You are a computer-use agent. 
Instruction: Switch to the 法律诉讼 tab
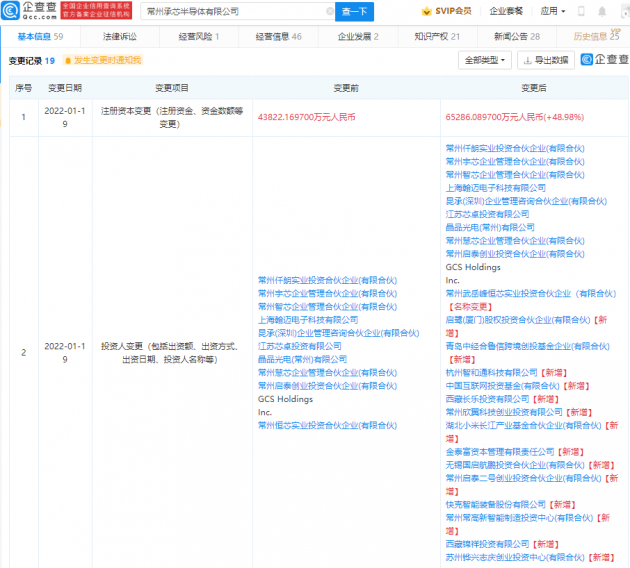(120, 37)
